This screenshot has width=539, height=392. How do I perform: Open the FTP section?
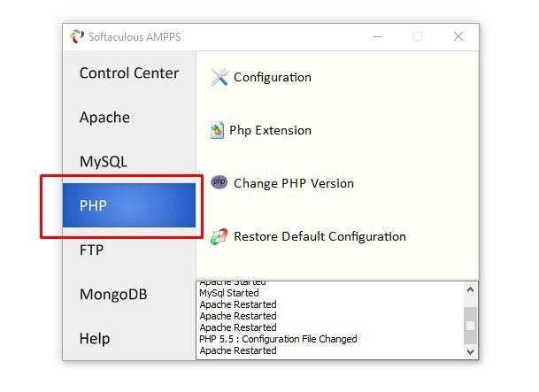(91, 250)
